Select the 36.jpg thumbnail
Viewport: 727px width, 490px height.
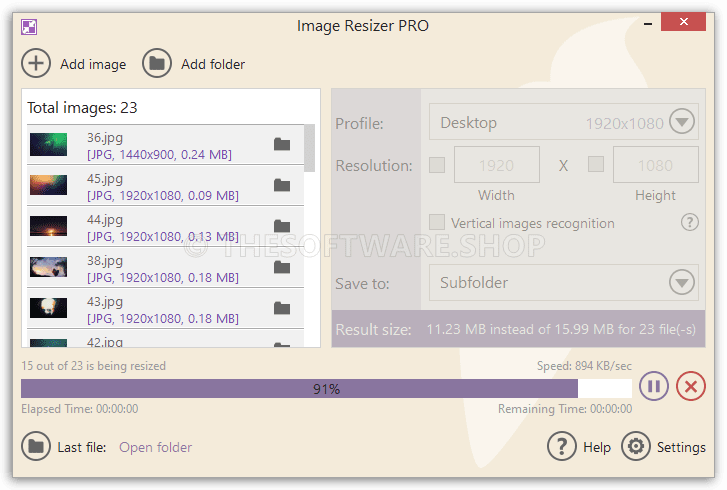click(x=48, y=144)
